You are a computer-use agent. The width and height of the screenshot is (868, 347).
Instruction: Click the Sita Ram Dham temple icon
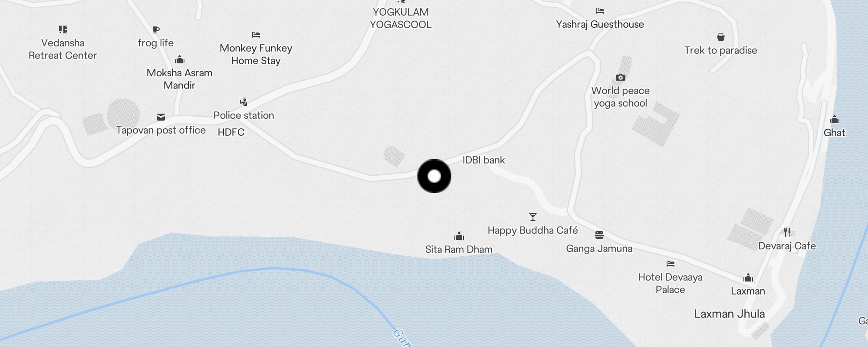459,236
